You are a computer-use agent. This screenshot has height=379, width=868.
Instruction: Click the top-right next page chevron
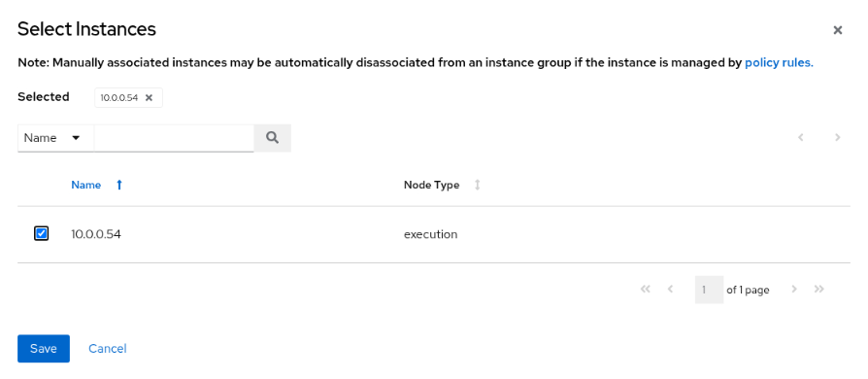[838, 137]
